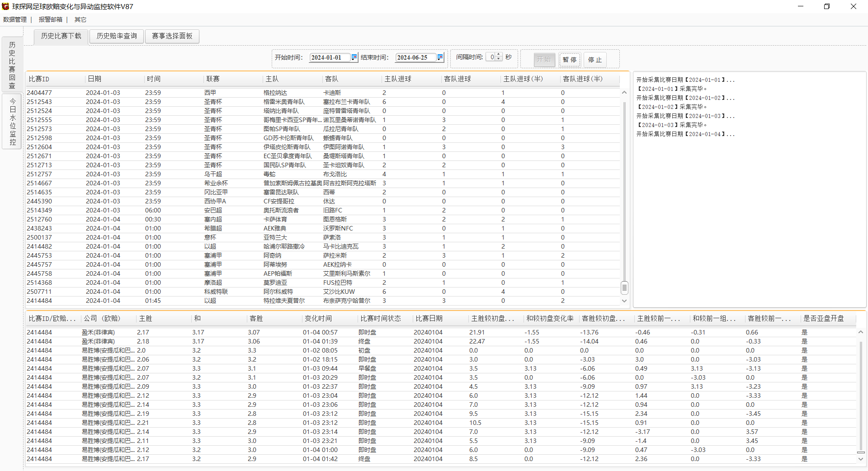Select match row 2512757 乌干超
Viewport: 868px width, 471px height.
(x=323, y=174)
